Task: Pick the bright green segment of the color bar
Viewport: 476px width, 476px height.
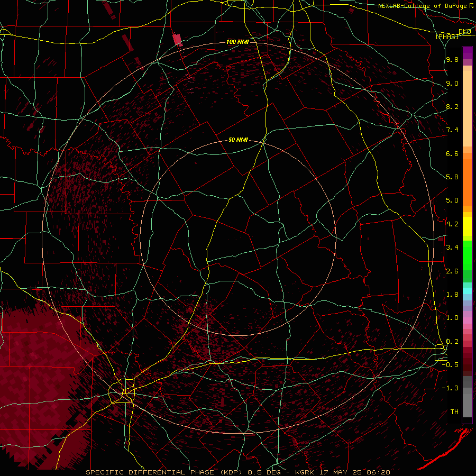Action: pyautogui.click(x=467, y=255)
